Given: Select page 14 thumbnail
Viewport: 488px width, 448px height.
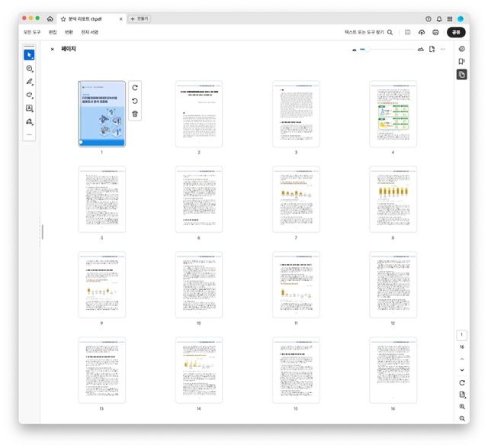Looking at the screenshot, I should 199,370.
